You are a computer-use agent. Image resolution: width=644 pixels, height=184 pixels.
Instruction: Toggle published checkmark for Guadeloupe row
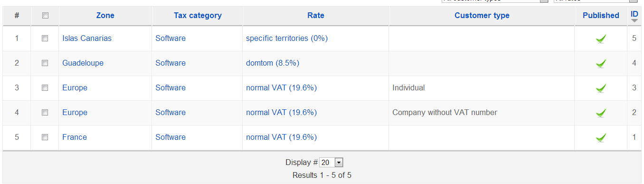pyautogui.click(x=601, y=63)
